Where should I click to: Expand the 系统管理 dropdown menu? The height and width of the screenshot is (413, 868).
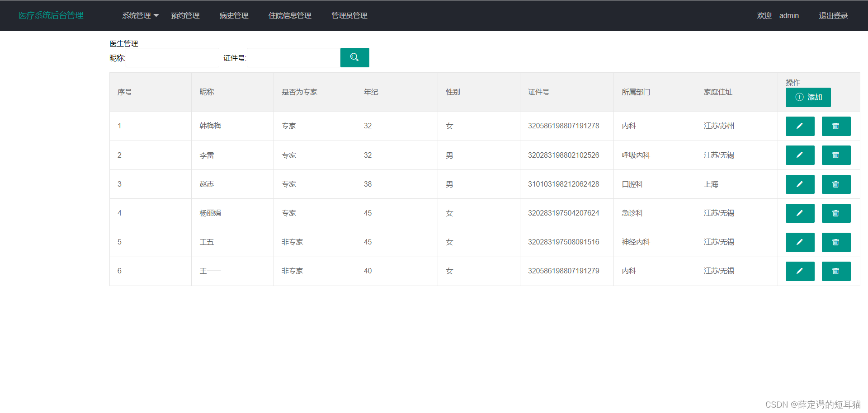point(140,15)
